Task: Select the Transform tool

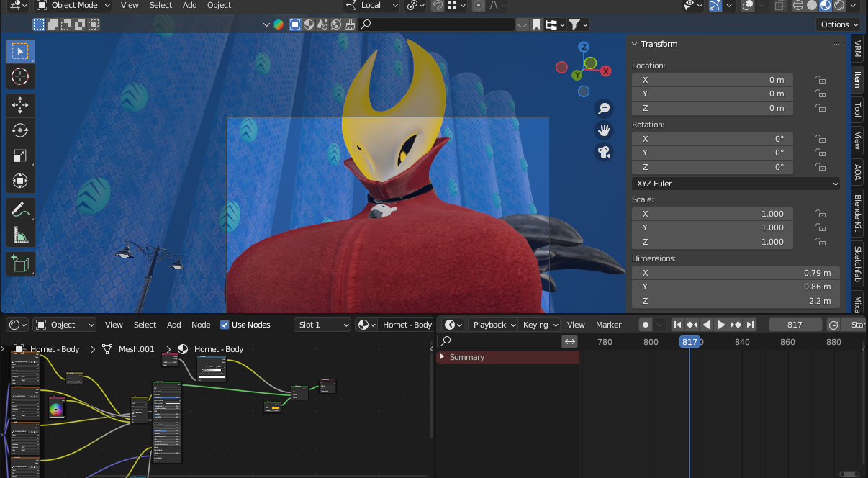Action: (20, 181)
